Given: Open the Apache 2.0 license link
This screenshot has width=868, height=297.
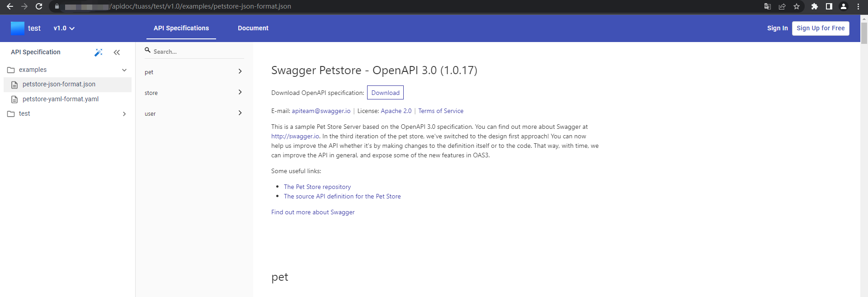Looking at the screenshot, I should pyautogui.click(x=396, y=111).
